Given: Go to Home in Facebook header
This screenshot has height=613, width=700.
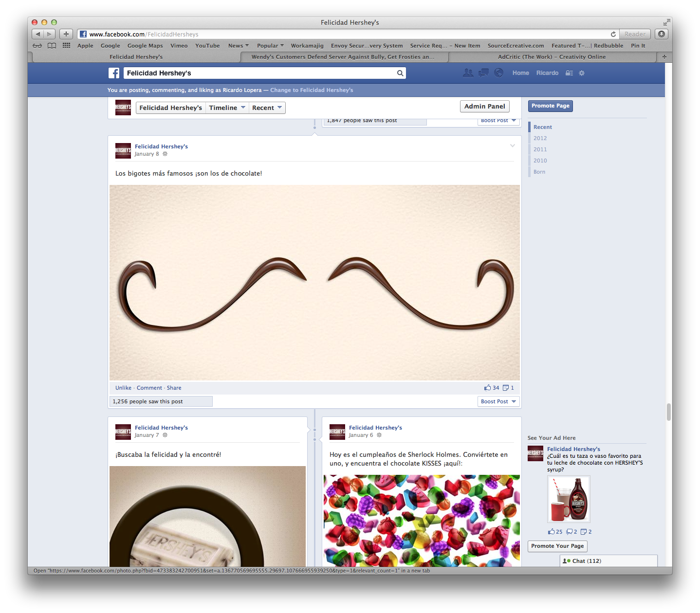Looking at the screenshot, I should (x=520, y=73).
